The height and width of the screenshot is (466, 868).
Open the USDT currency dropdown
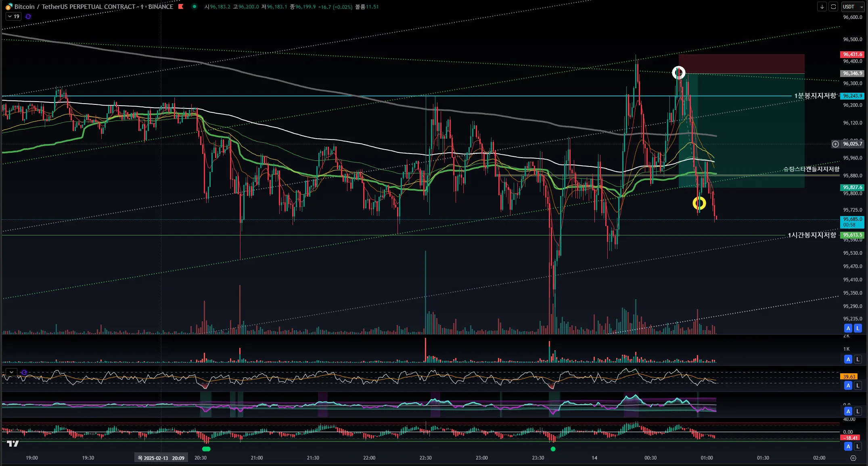pyautogui.click(x=853, y=6)
